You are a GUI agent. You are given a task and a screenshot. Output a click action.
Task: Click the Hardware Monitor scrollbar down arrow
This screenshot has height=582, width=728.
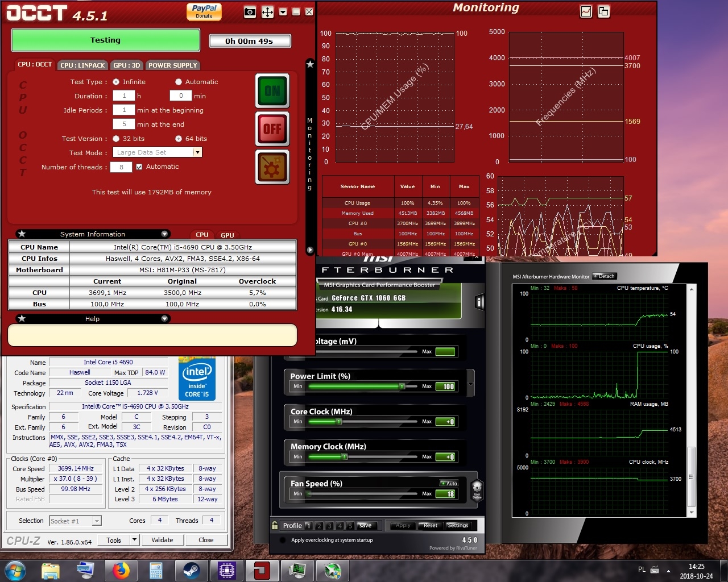(692, 512)
